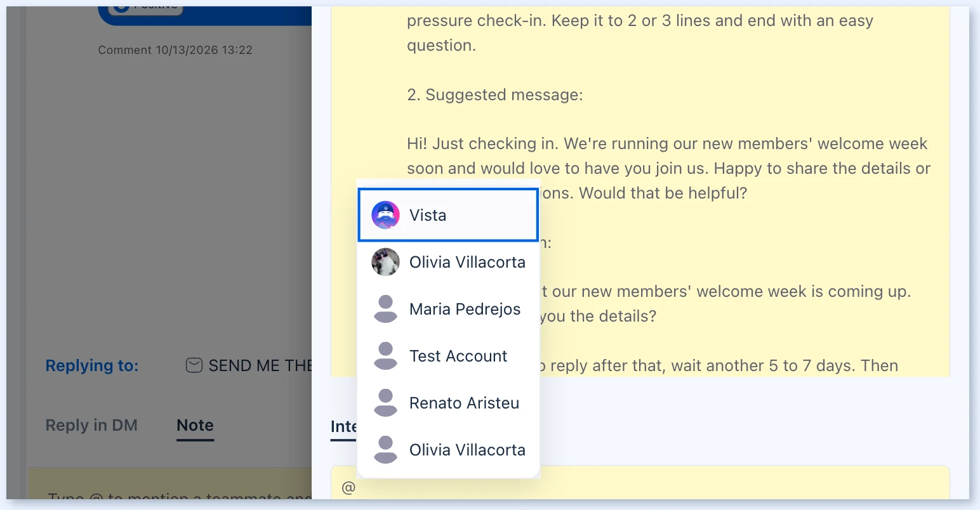The height and width of the screenshot is (510, 980).
Task: Click Olivia Villacorta's cat photo avatar
Action: (385, 262)
